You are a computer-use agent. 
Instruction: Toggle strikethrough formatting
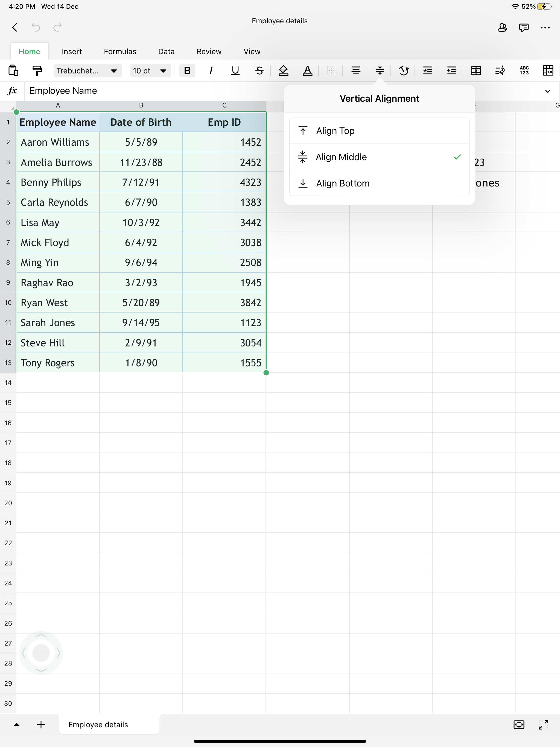coord(259,71)
